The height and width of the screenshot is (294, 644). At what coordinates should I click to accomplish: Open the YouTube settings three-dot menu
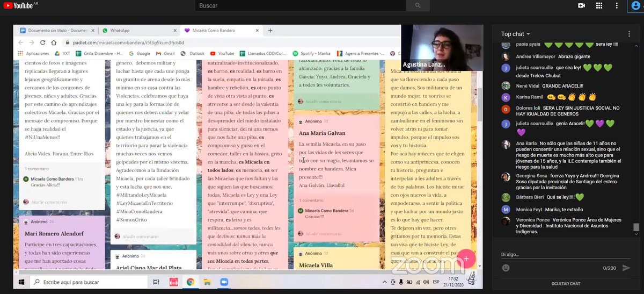[x=617, y=5]
